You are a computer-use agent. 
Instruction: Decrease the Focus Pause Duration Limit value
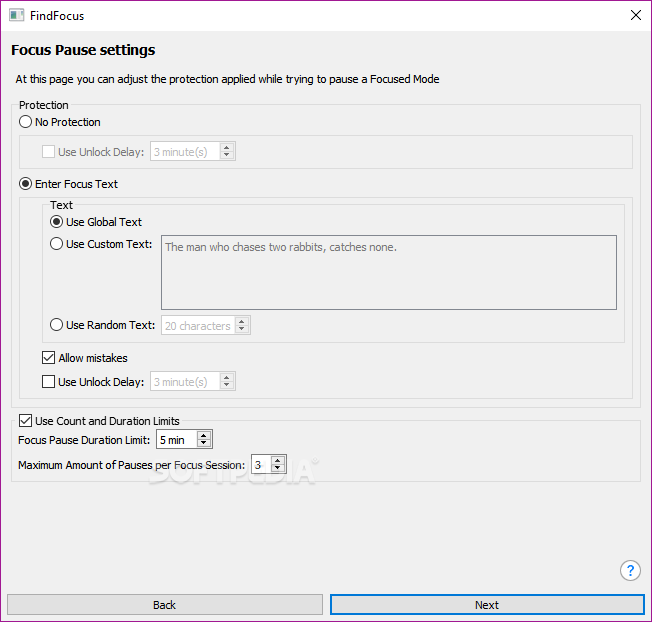coord(203,443)
